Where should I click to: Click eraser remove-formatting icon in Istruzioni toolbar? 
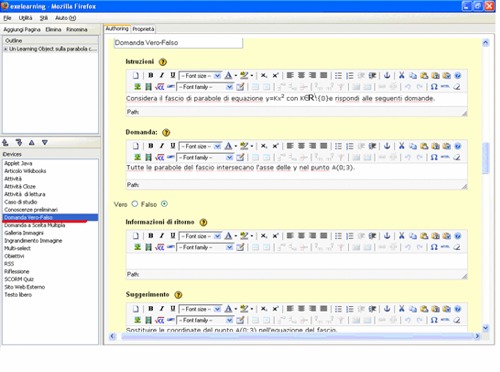click(x=457, y=87)
